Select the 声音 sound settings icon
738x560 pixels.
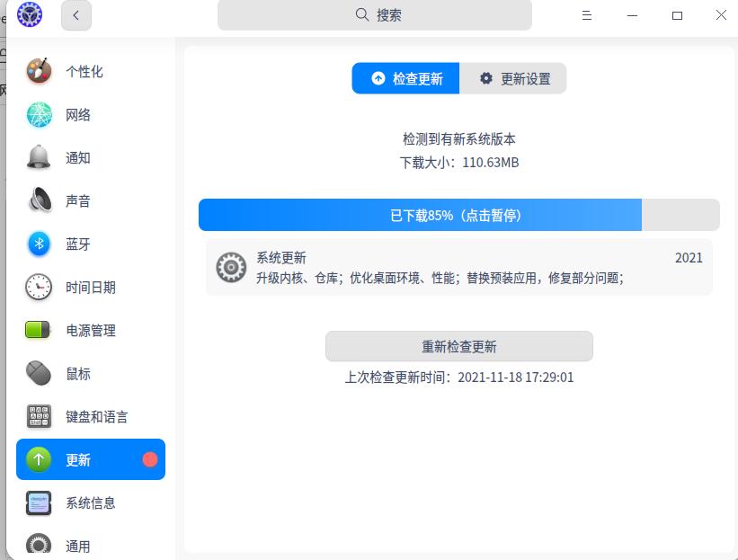(x=40, y=201)
